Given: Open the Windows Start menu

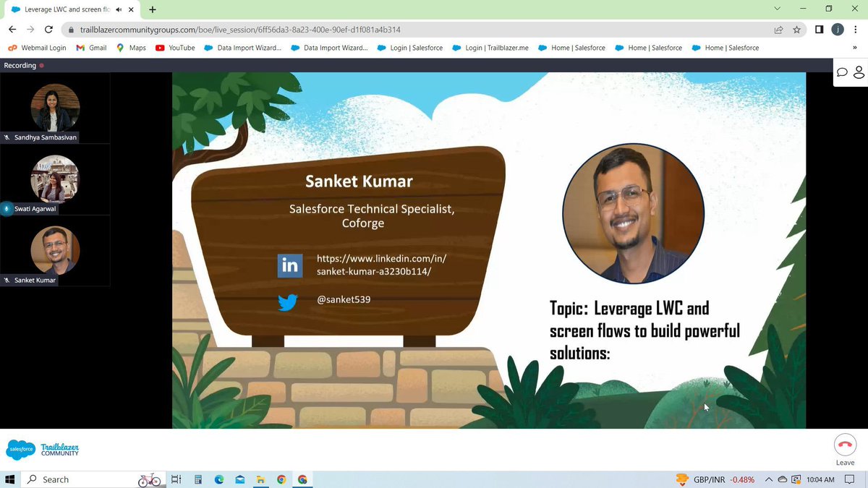Looking at the screenshot, I should pyautogui.click(x=10, y=479).
